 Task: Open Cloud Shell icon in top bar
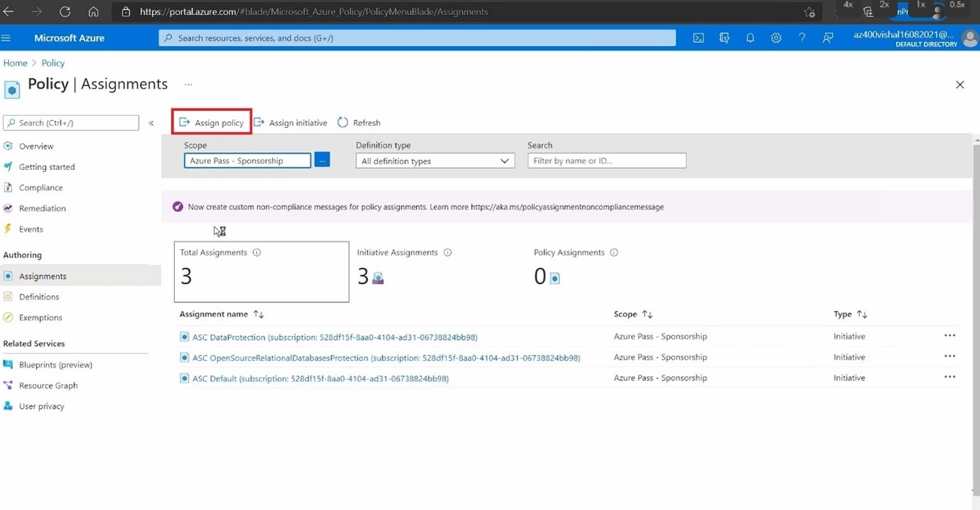pyautogui.click(x=699, y=38)
